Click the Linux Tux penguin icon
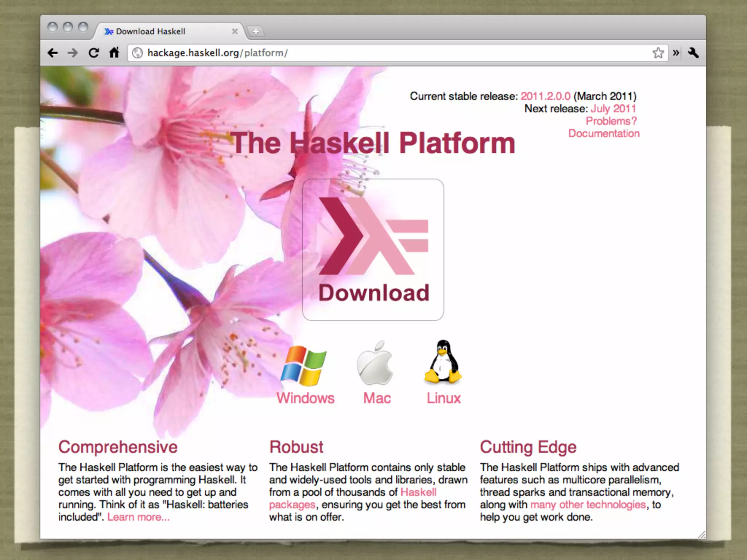The image size is (747, 560). tap(443, 362)
